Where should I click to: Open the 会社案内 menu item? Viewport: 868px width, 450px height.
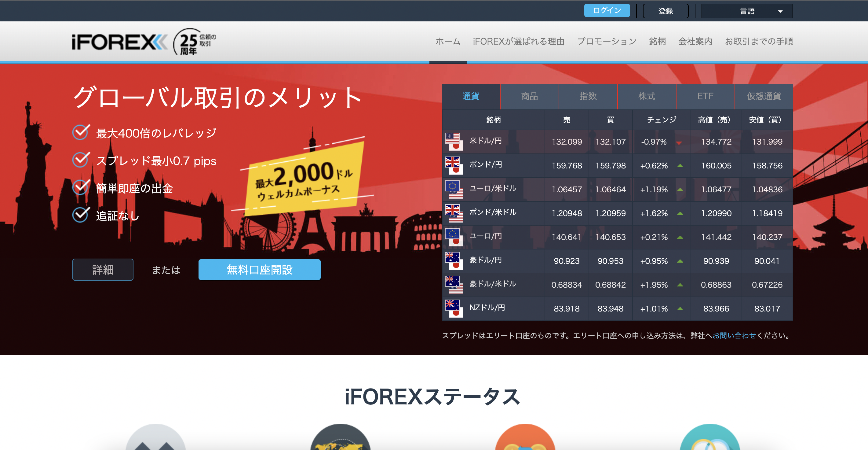695,42
